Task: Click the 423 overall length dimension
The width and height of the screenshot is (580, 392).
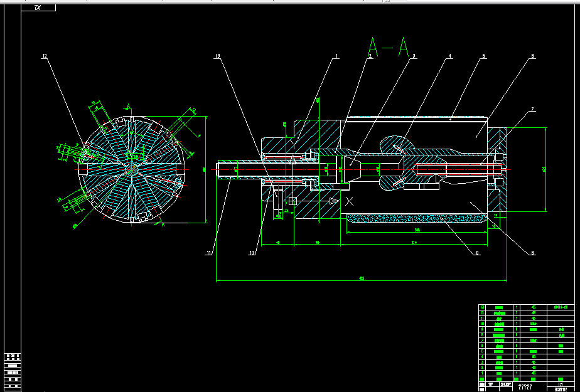Action: 362,278
